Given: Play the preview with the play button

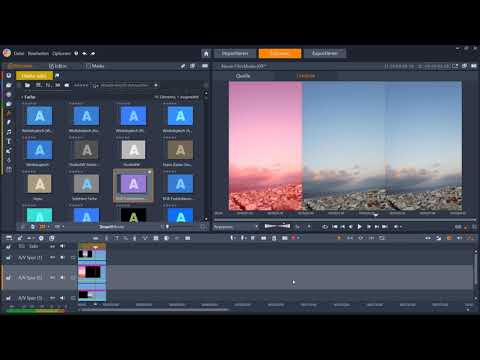Looking at the screenshot, I should coord(359,227).
